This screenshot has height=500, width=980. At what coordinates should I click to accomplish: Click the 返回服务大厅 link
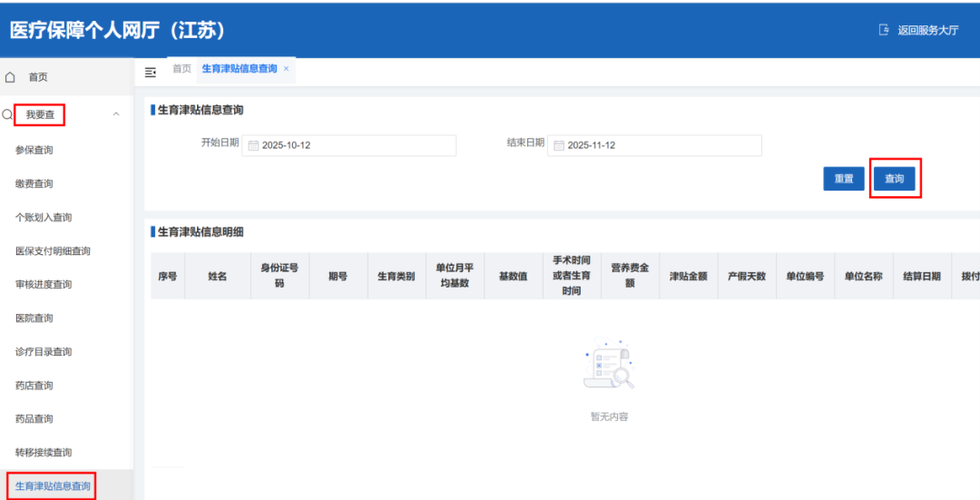[x=927, y=30]
